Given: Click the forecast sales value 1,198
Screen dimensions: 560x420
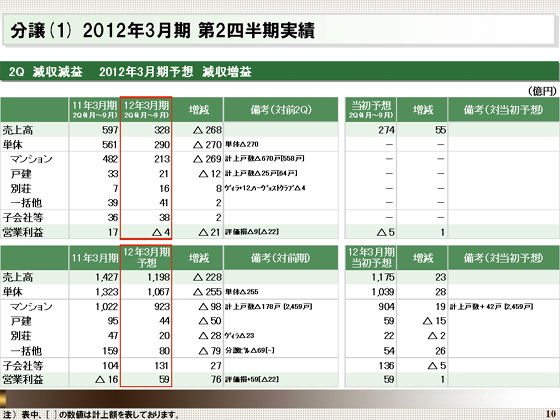Looking at the screenshot, I should click(159, 277).
